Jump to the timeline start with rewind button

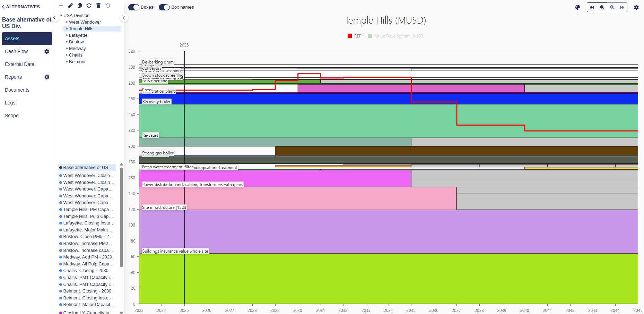(592, 7)
